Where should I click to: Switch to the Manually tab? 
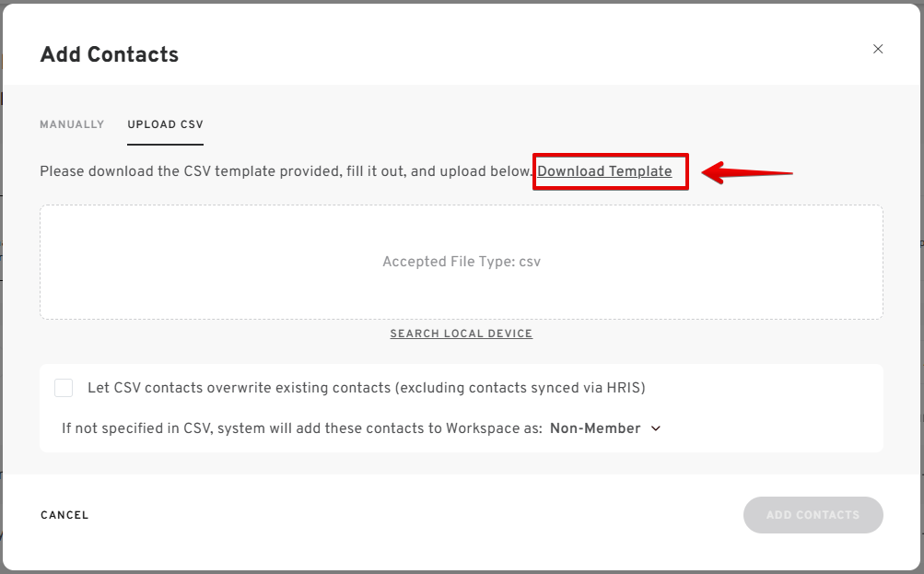point(72,124)
